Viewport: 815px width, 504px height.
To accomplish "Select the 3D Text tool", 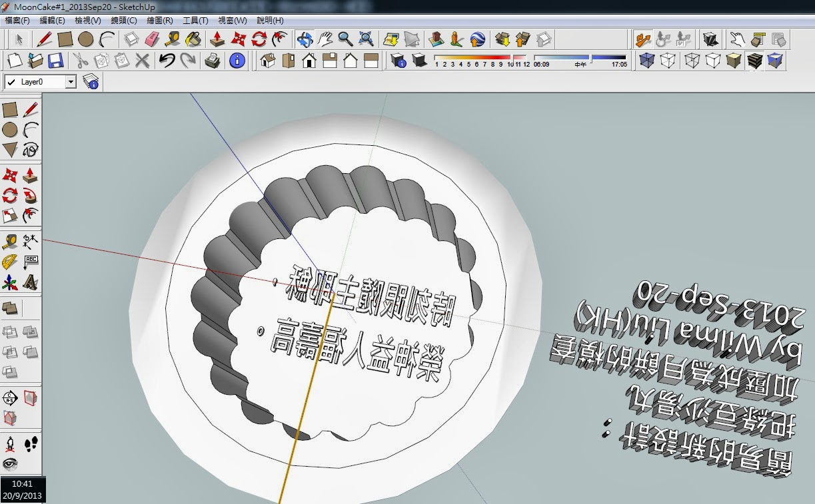I will click(30, 282).
